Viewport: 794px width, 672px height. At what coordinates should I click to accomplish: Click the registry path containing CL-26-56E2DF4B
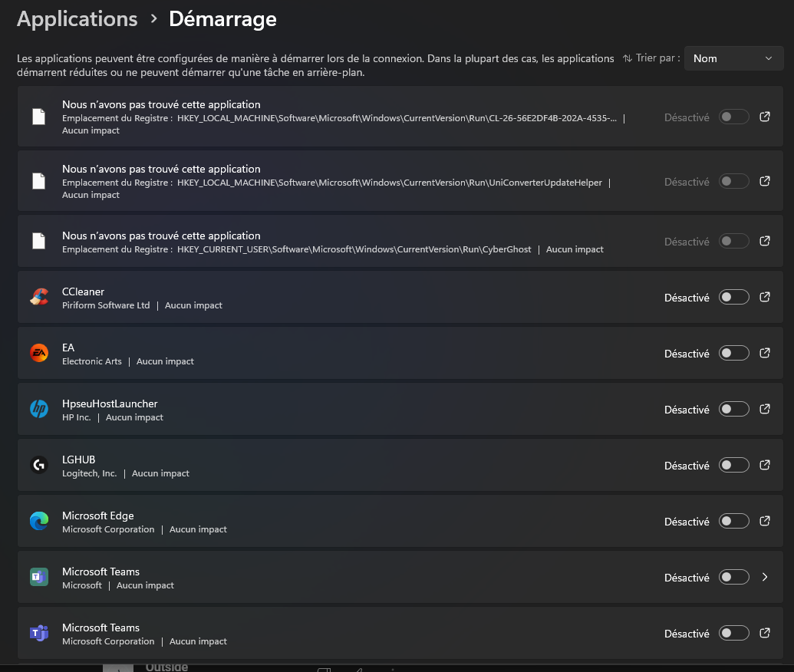pos(397,118)
